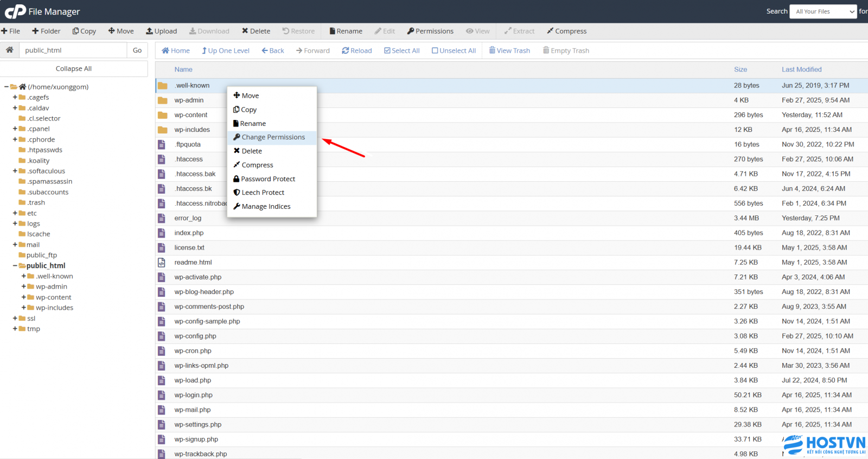
Task: Go to Home in navigation bar
Action: (x=176, y=50)
